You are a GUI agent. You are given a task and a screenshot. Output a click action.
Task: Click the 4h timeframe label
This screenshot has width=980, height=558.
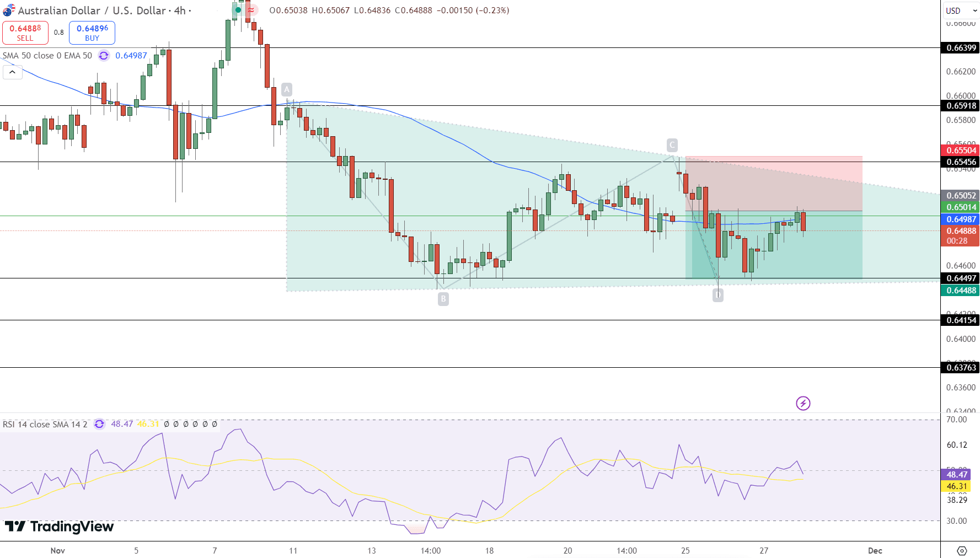click(x=180, y=10)
